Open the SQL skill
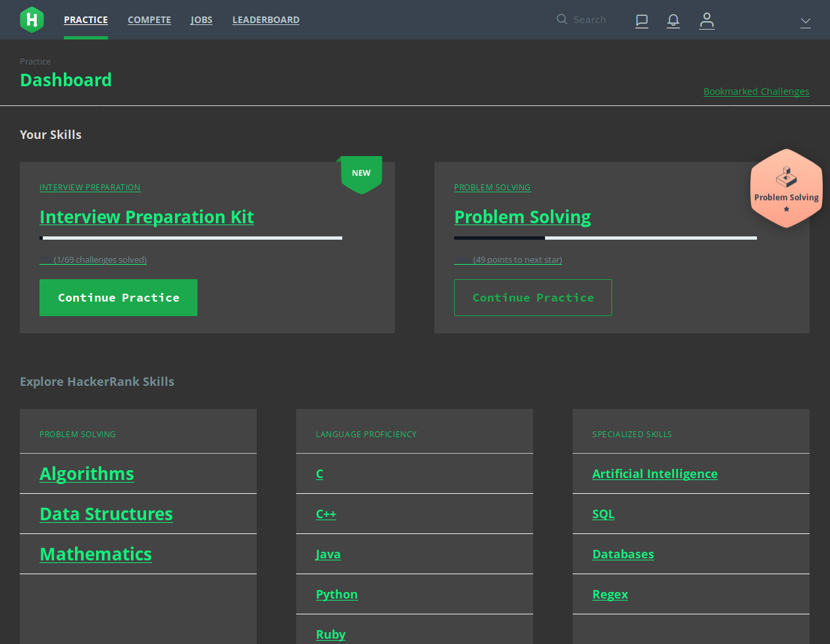 coord(604,514)
